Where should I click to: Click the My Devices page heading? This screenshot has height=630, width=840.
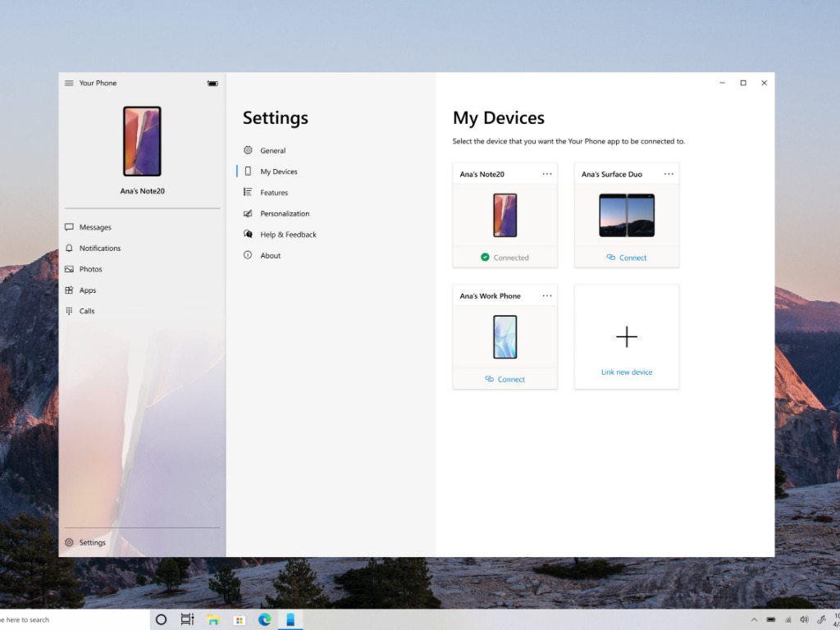(x=499, y=118)
